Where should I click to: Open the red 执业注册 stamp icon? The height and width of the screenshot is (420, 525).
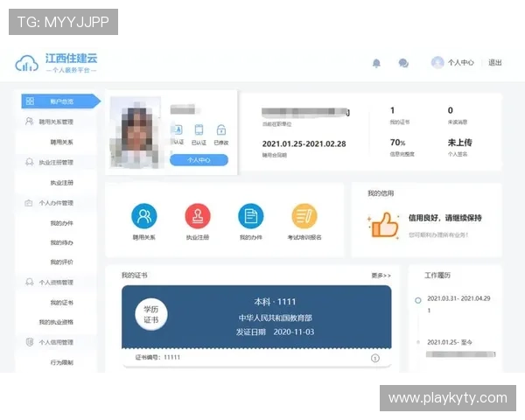198,216
